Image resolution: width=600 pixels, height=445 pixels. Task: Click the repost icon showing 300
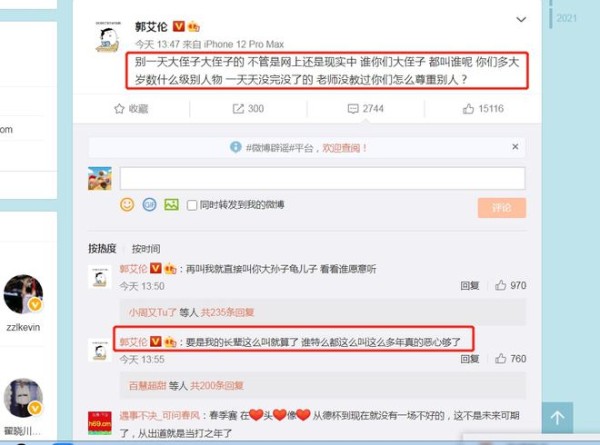point(238,109)
